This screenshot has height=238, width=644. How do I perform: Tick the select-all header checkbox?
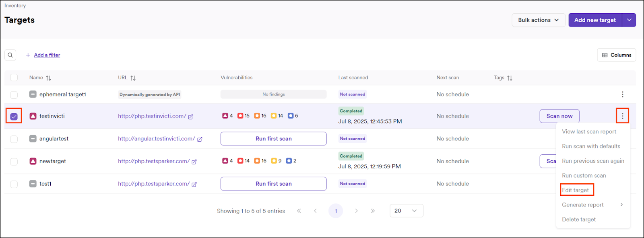14,78
